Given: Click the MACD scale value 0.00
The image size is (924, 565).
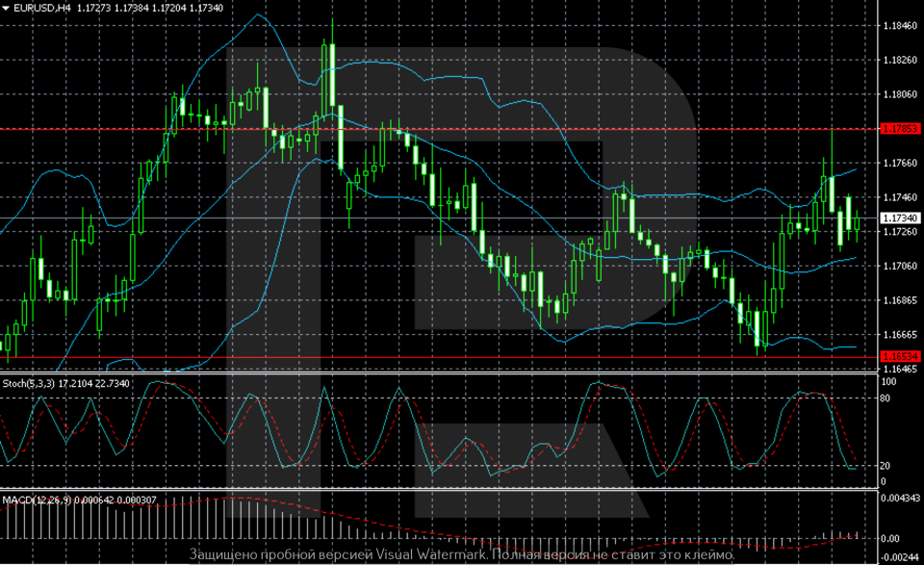Looking at the screenshot, I should [889, 538].
